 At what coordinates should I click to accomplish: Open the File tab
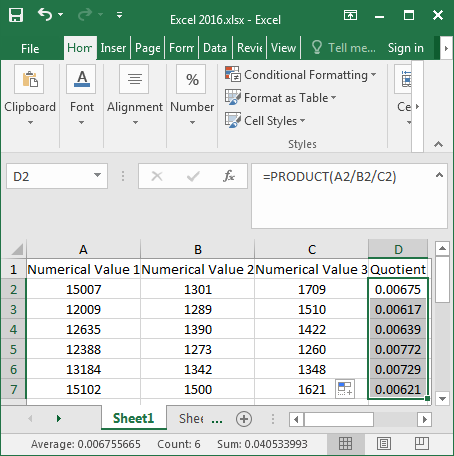click(30, 48)
